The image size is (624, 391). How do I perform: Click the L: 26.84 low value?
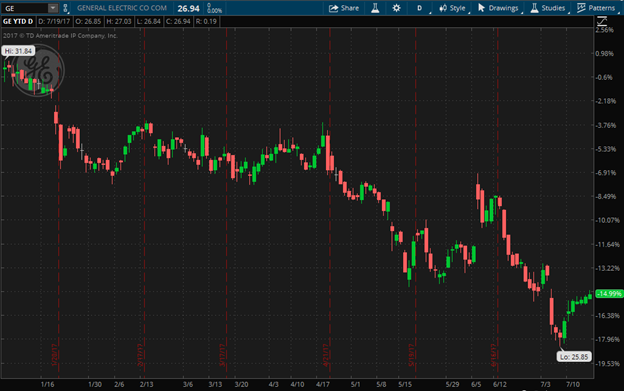148,21
